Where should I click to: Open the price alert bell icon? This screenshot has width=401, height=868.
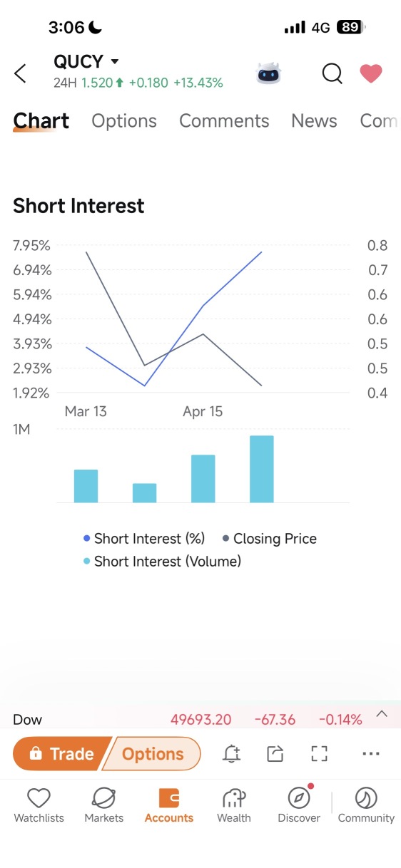232,754
